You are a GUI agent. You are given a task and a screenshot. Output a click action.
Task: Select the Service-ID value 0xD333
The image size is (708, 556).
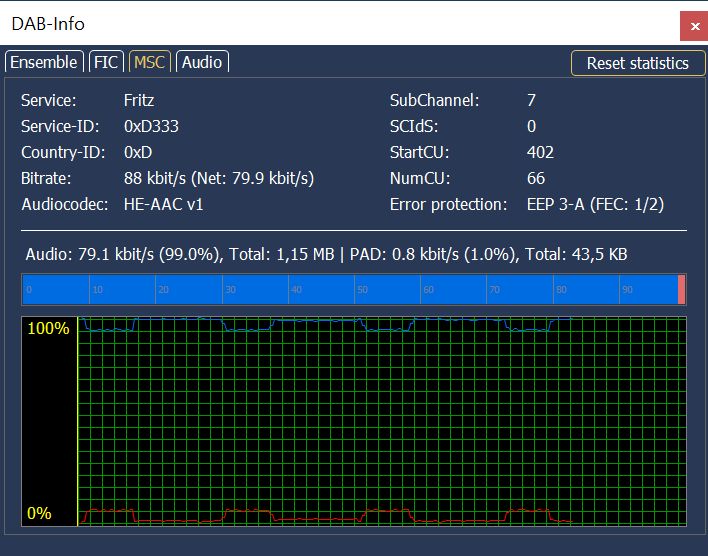pos(151,126)
